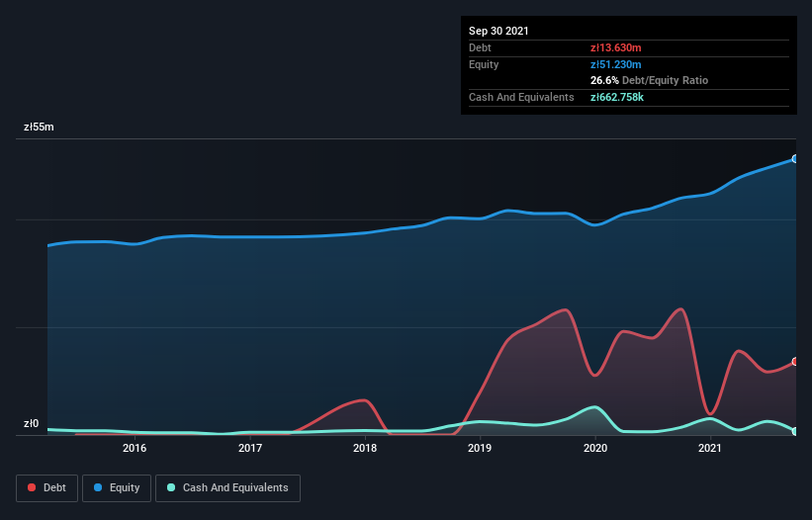Select the red Debt endpoint marker on the chart
Image resolution: width=812 pixels, height=520 pixels.
[x=795, y=362]
